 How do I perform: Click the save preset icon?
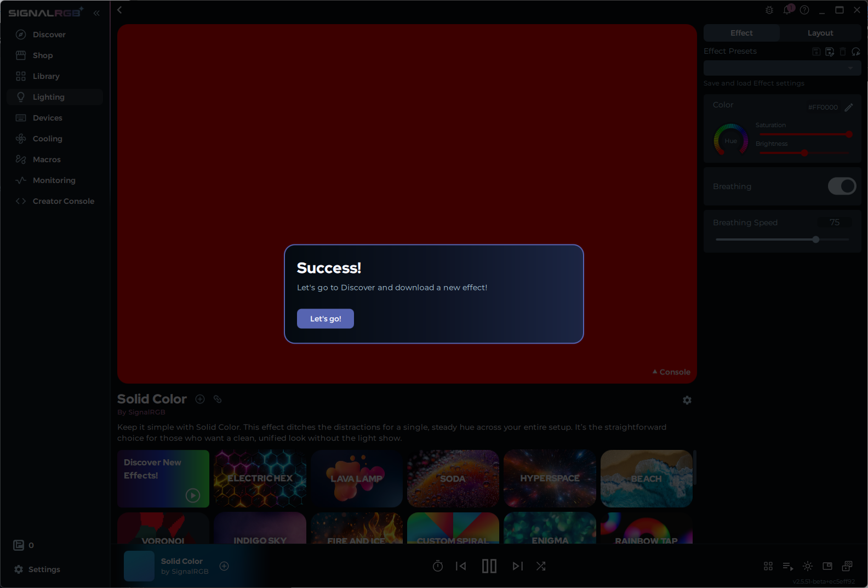[x=816, y=52]
